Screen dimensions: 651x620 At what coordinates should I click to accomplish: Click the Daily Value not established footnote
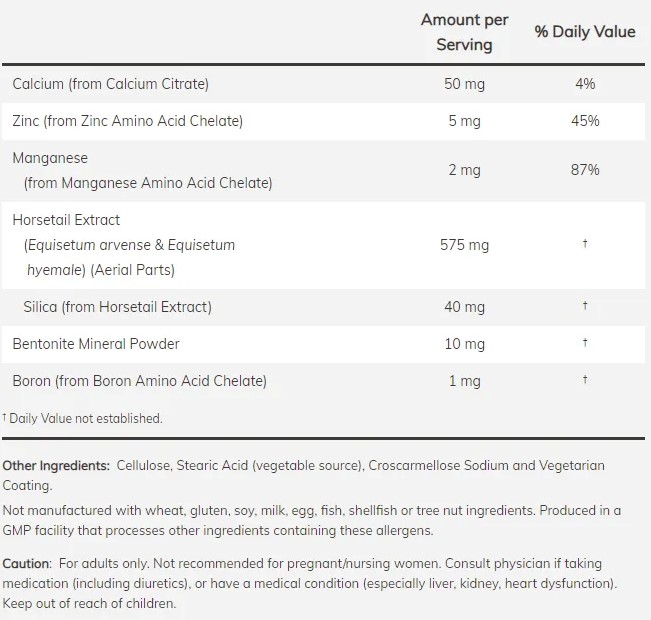(82, 418)
